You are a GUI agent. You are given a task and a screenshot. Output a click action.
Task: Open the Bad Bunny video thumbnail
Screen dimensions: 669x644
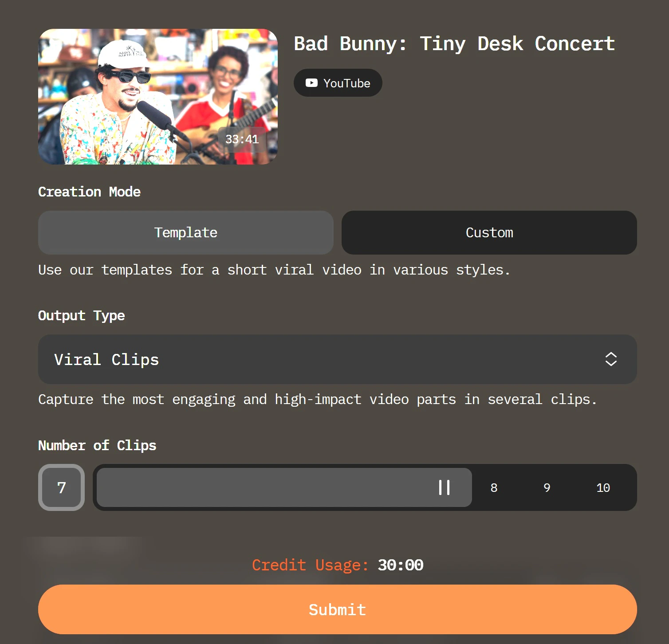157,97
